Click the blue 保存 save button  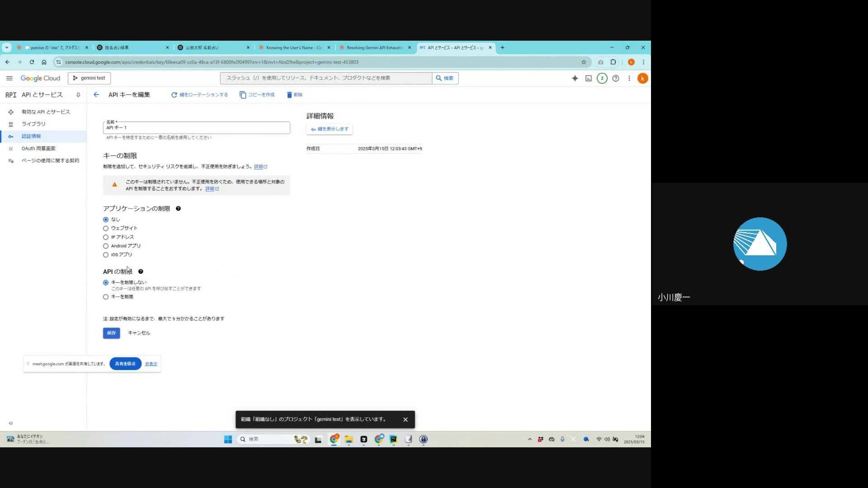tap(111, 333)
